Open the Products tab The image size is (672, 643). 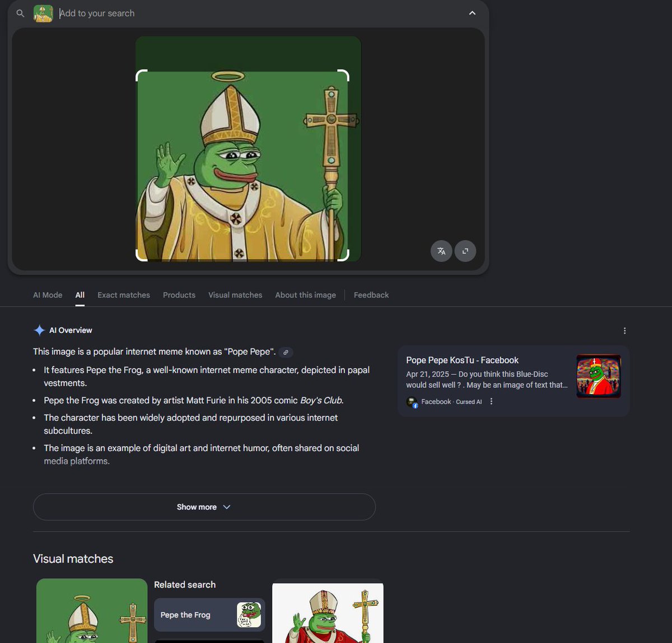pyautogui.click(x=179, y=295)
